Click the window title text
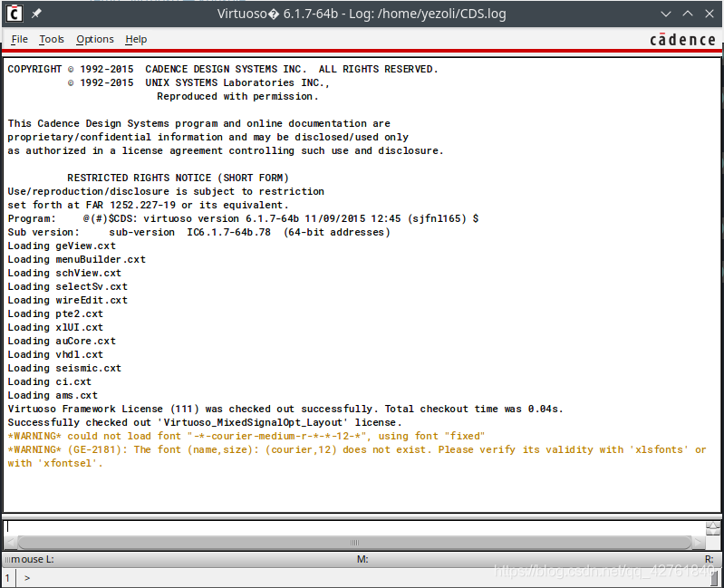Screen dimensions: 724x588 click(362, 14)
